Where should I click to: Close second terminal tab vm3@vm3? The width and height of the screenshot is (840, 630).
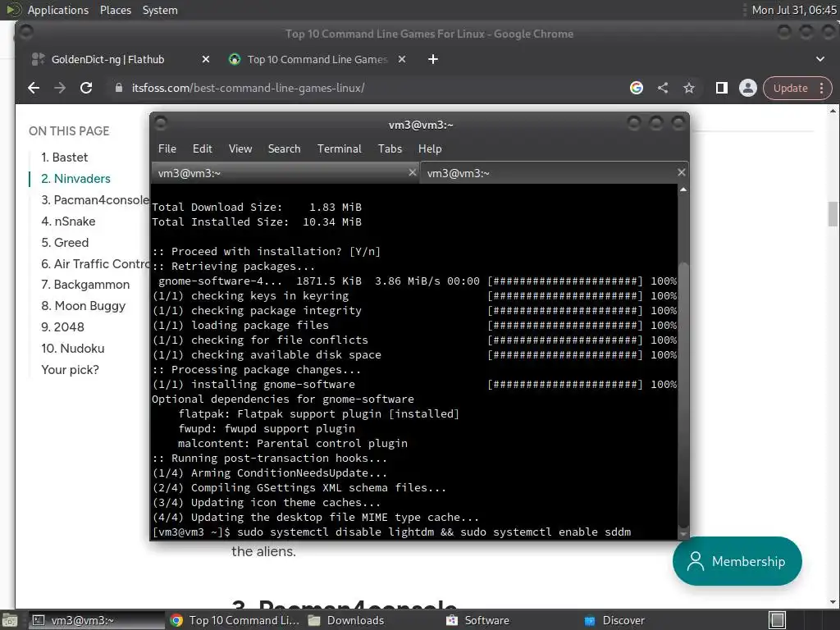coord(682,172)
